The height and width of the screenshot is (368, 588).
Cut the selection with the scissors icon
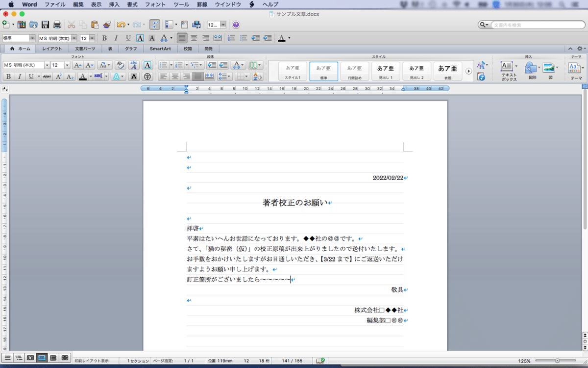click(72, 25)
